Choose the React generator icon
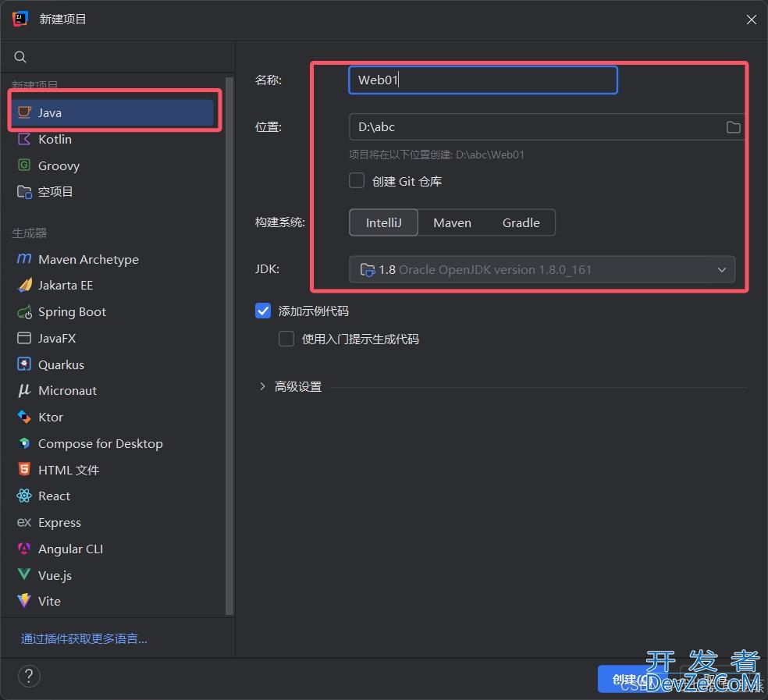Image resolution: width=768 pixels, height=700 pixels. coord(24,496)
